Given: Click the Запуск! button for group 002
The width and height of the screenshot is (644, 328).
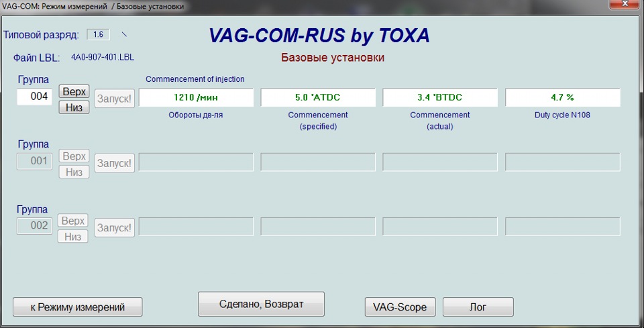Looking at the screenshot, I should pyautogui.click(x=115, y=227).
